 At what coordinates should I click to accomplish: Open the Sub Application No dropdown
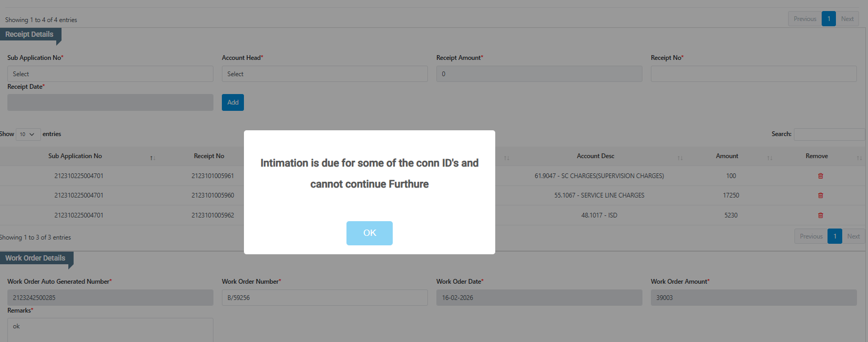pyautogui.click(x=110, y=74)
